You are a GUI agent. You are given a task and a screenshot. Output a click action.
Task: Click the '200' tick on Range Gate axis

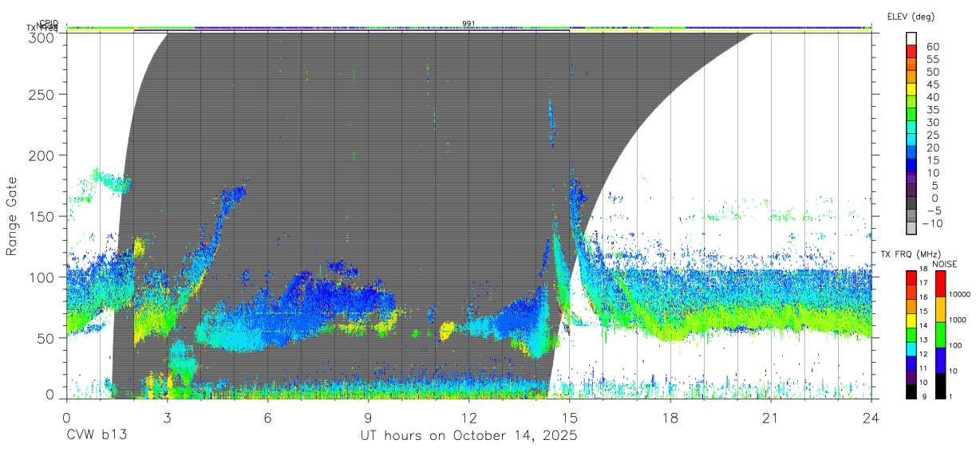43,155
